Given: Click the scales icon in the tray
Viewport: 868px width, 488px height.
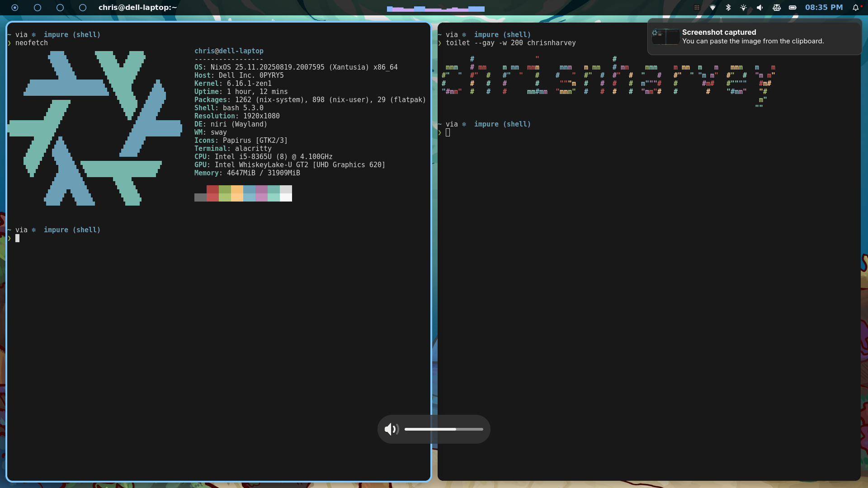Looking at the screenshot, I should tap(776, 8).
